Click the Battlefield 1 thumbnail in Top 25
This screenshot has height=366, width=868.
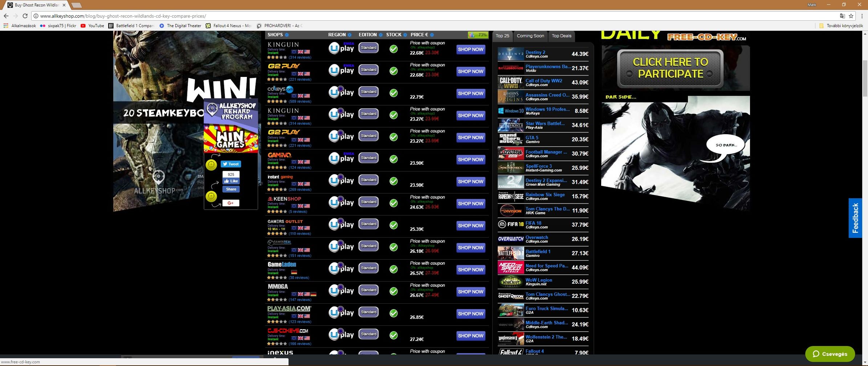[x=511, y=253]
